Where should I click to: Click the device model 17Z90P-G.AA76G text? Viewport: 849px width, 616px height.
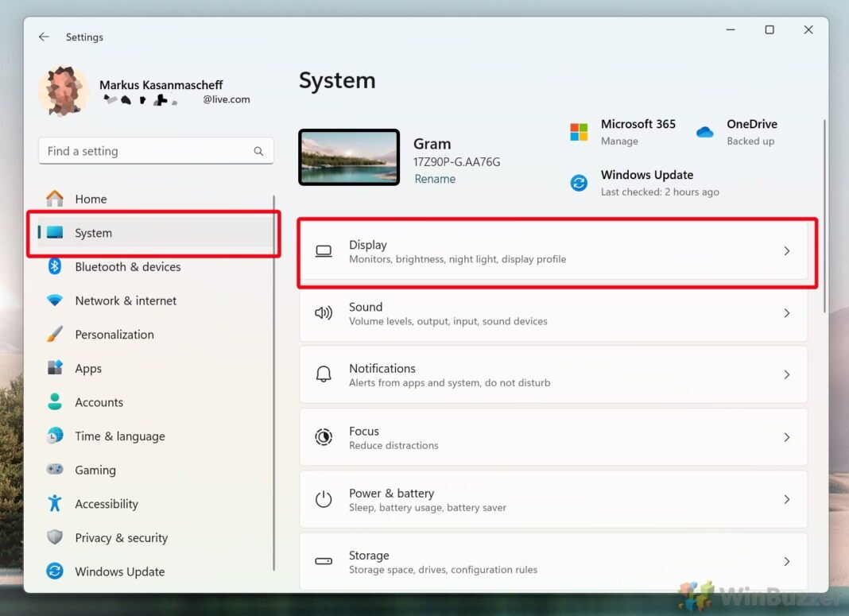[456, 162]
